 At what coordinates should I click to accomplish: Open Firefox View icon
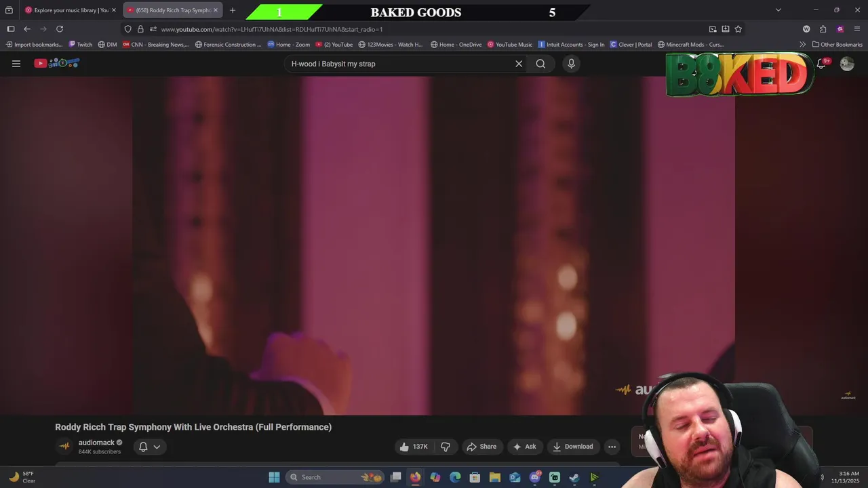click(9, 10)
